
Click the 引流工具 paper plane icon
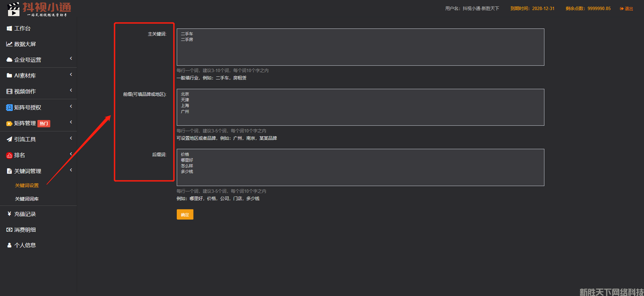coord(9,139)
